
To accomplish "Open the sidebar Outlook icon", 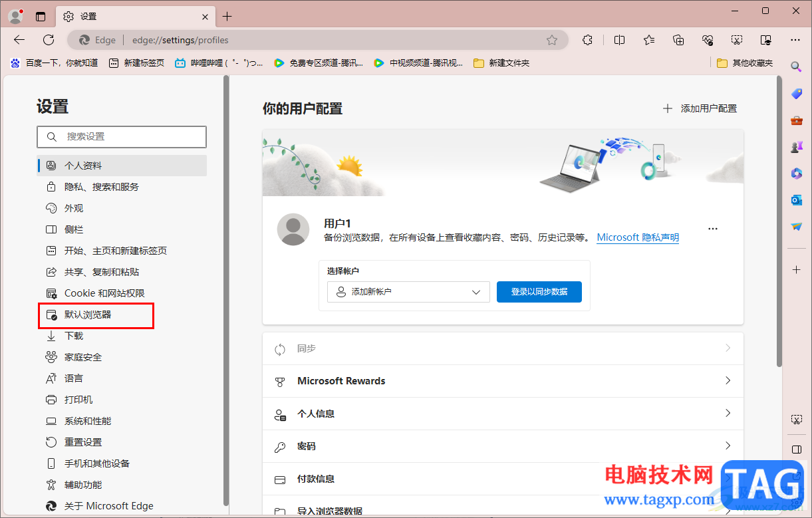I will point(796,200).
